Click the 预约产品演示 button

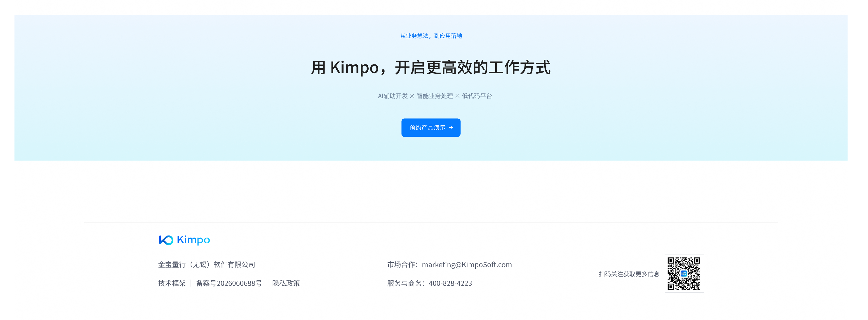(430, 128)
